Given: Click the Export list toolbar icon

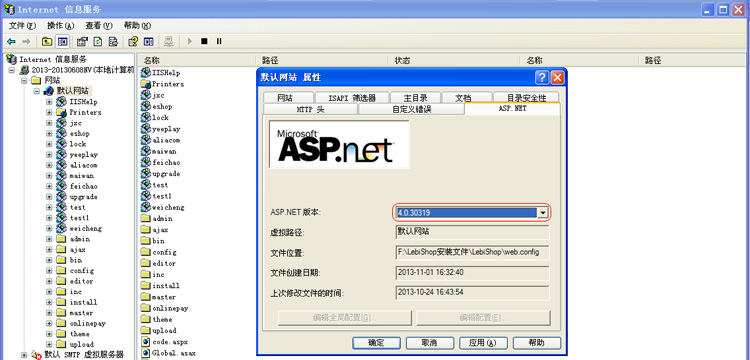Looking at the screenshot, I should [113, 42].
